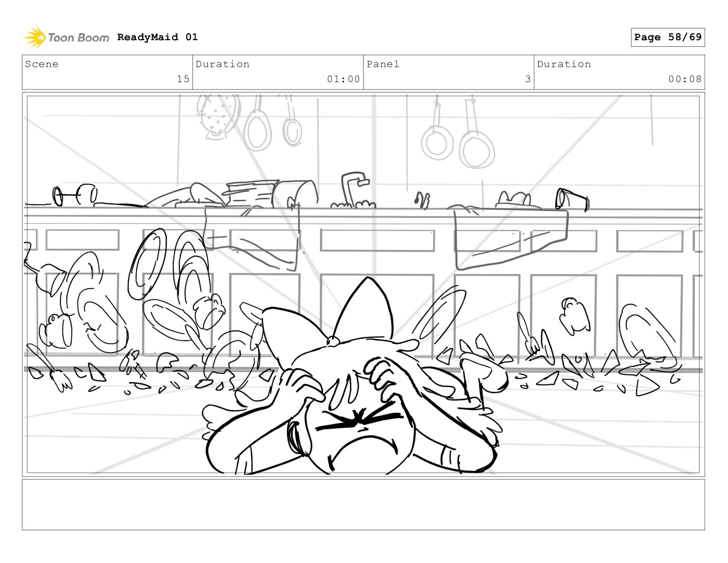
Task: Click the scene number '15'
Action: [x=183, y=79]
